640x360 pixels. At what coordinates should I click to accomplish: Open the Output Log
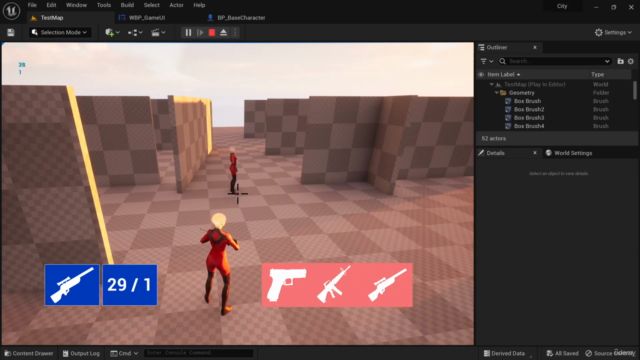click(81, 353)
